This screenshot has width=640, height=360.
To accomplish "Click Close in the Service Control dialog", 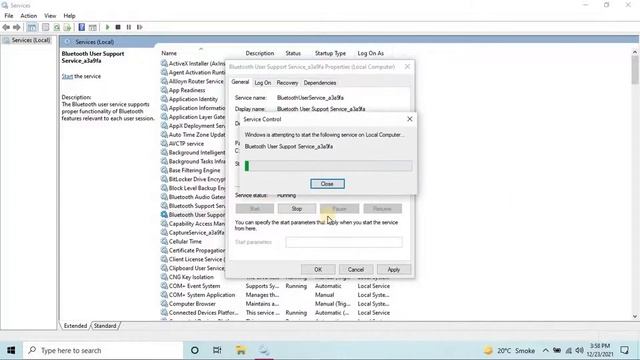I will [x=327, y=184].
